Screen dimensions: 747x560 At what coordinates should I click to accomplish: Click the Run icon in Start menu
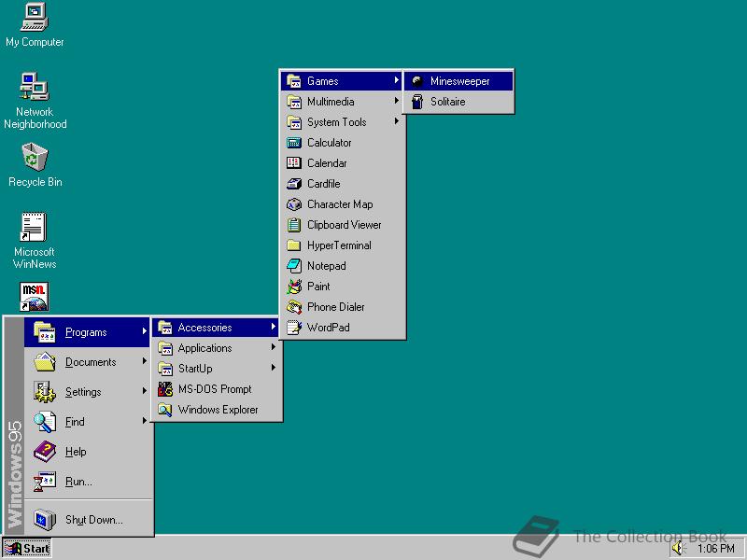tap(45, 482)
